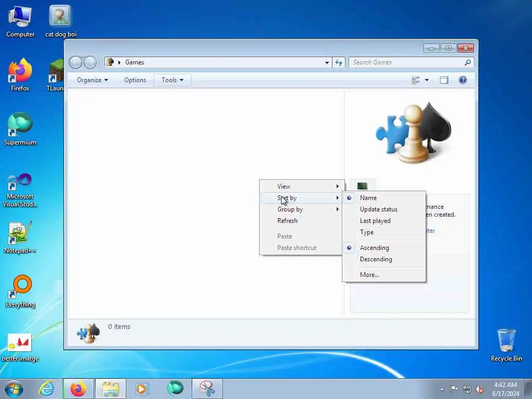
Task: Click the games logo in details pane
Action: pos(88,332)
